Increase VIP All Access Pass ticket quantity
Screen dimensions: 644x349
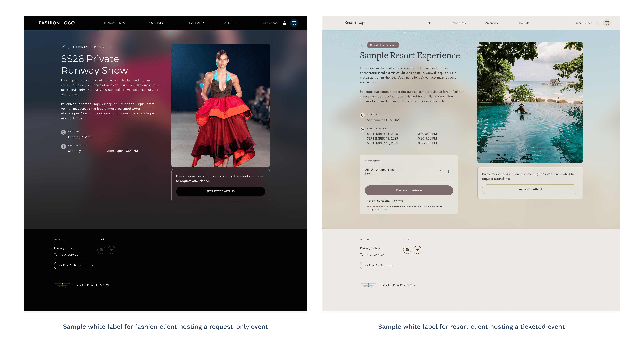(x=448, y=171)
